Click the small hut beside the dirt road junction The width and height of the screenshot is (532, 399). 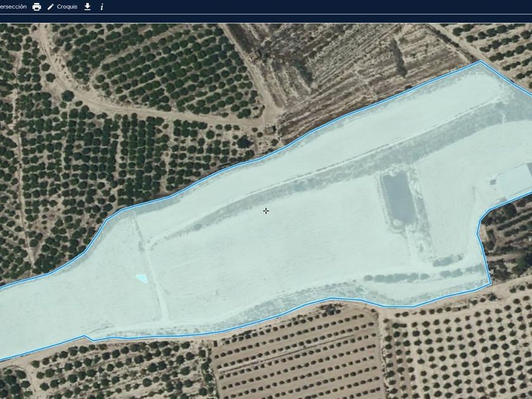pyautogui.click(x=270, y=129)
